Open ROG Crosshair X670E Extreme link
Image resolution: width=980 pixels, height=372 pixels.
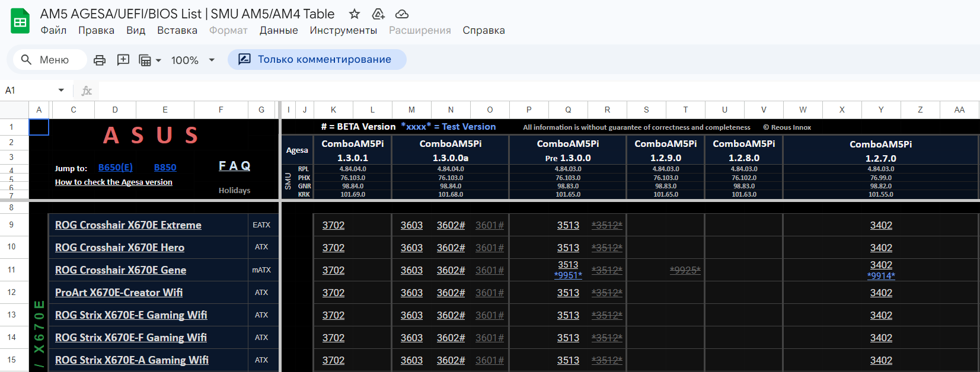128,225
